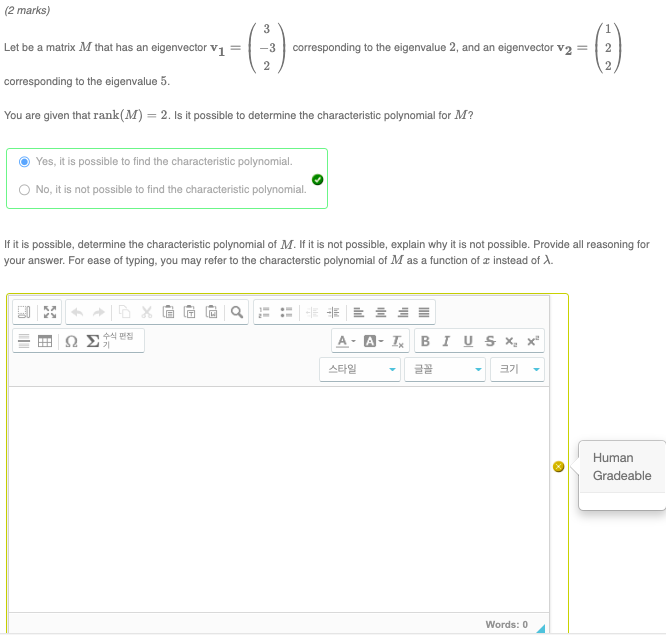This screenshot has height=635, width=666.
Task: Copy the selected text
Action: point(124,312)
